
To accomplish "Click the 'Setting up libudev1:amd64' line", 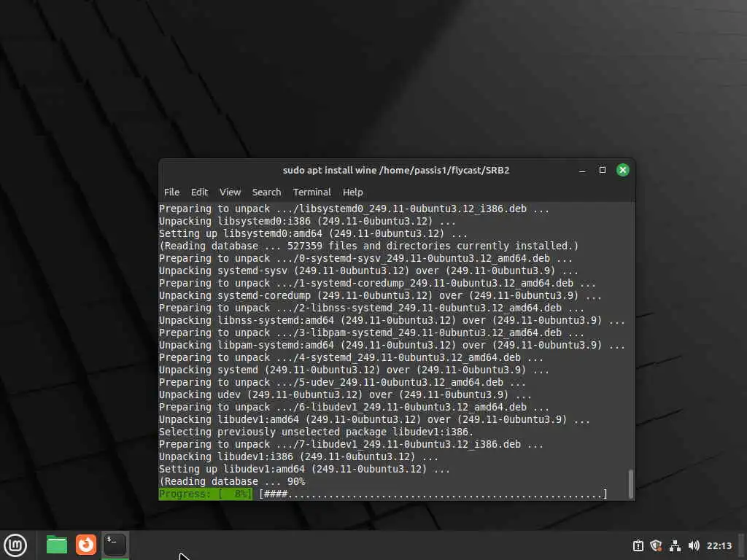I will [x=304, y=469].
